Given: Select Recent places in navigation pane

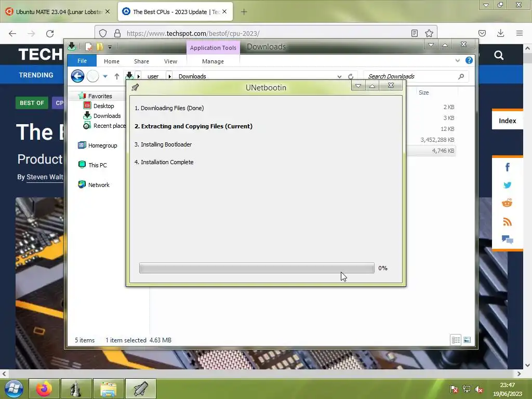Looking at the screenshot, I should coord(109,126).
